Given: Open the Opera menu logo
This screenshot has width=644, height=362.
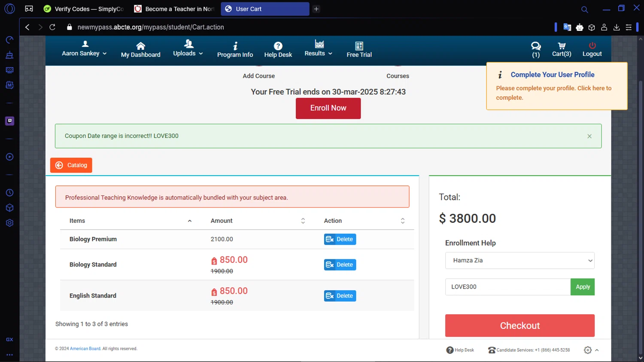Looking at the screenshot, I should coord(9,9).
